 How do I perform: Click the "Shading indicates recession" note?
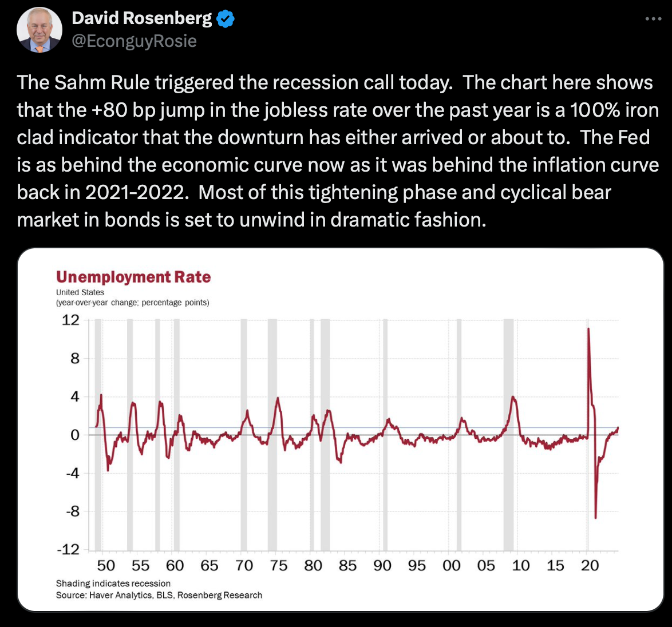113,584
